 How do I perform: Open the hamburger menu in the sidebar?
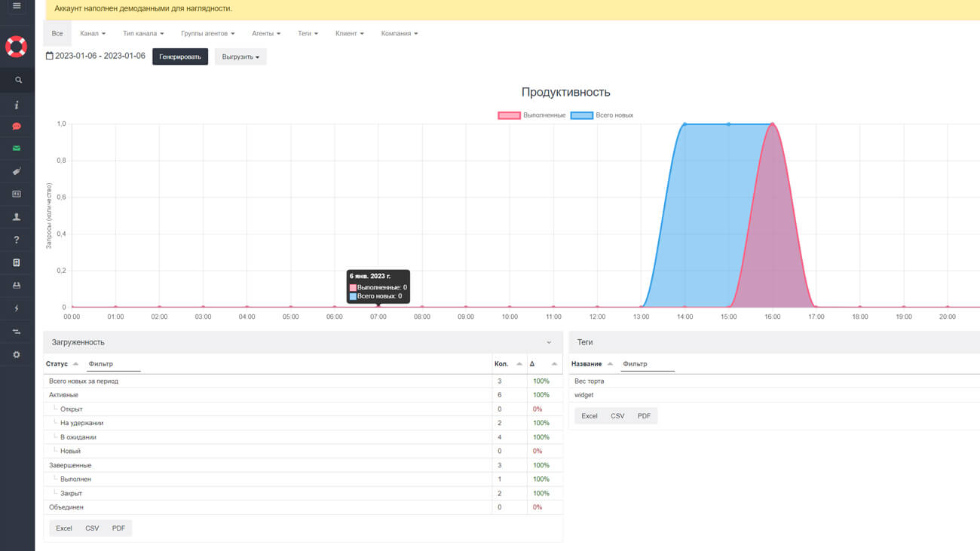coord(17,6)
